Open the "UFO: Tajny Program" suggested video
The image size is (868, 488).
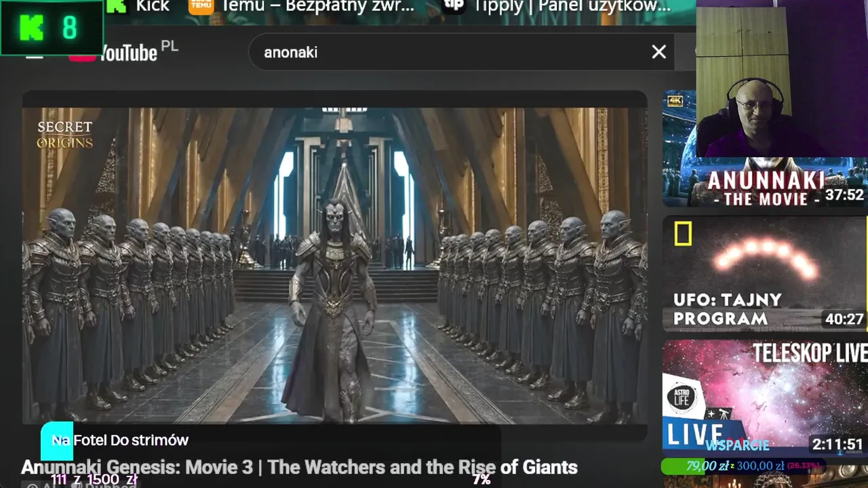765,274
